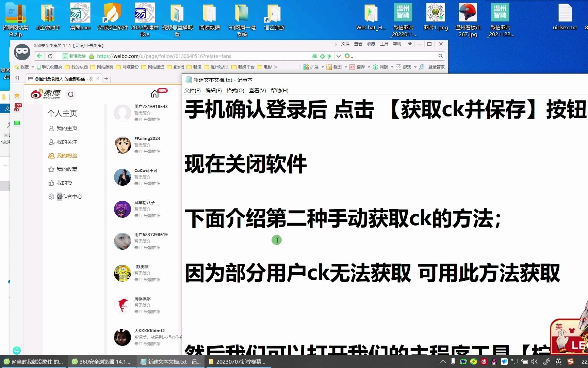Click the 360 browser incognito mask avatar
The width and height of the screenshot is (588, 368).
22,52
